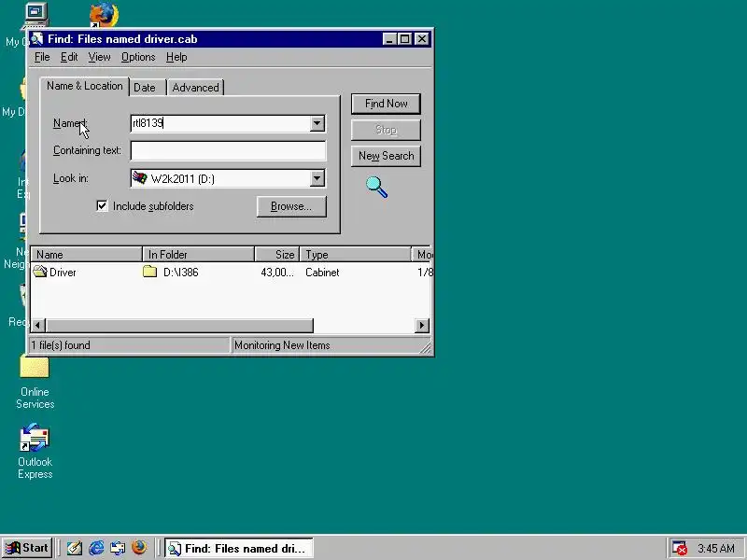
Task: Click the results scroll right arrow
Action: tap(422, 326)
